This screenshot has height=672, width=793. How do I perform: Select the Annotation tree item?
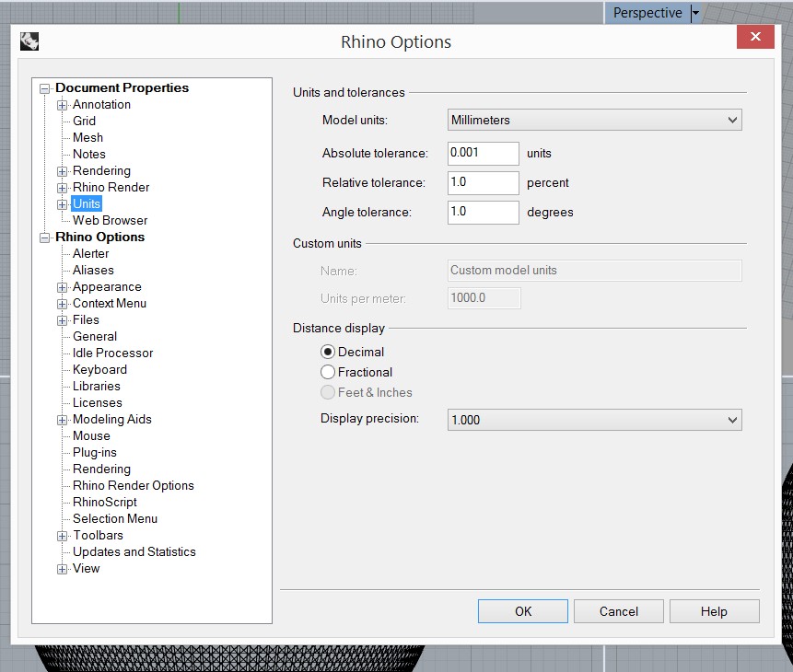pyautogui.click(x=101, y=105)
